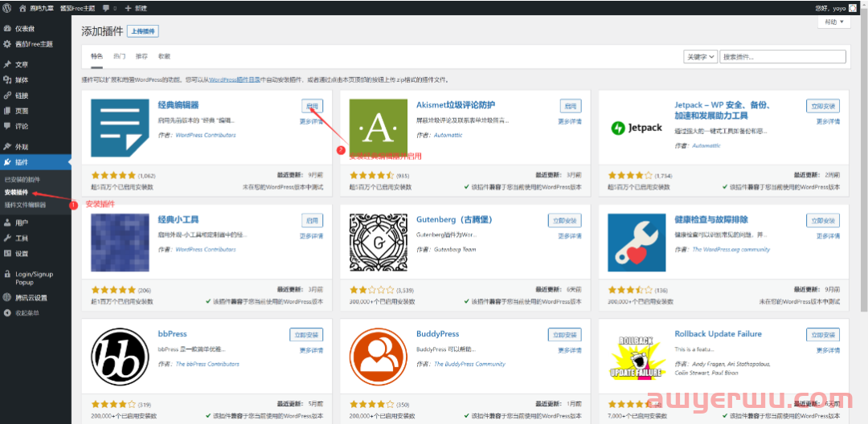Image resolution: width=868 pixels, height=424 pixels.
Task: Click the 上传插件 button
Action: pos(143,31)
